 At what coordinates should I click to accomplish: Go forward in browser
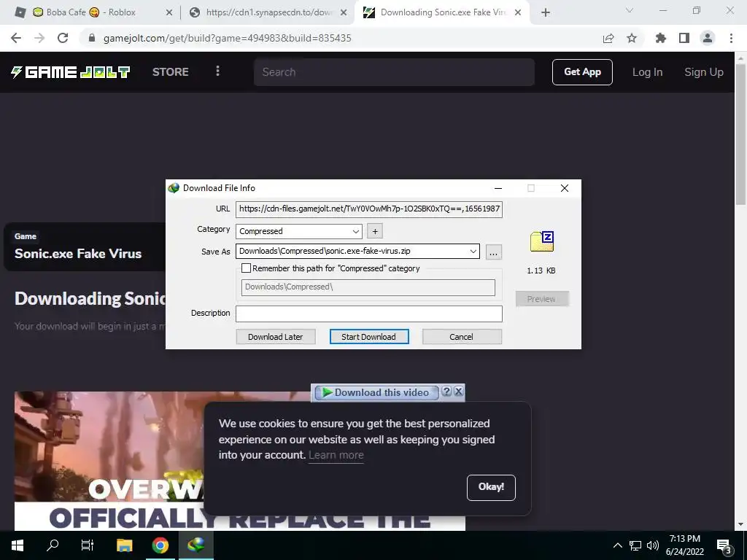pyautogui.click(x=39, y=38)
